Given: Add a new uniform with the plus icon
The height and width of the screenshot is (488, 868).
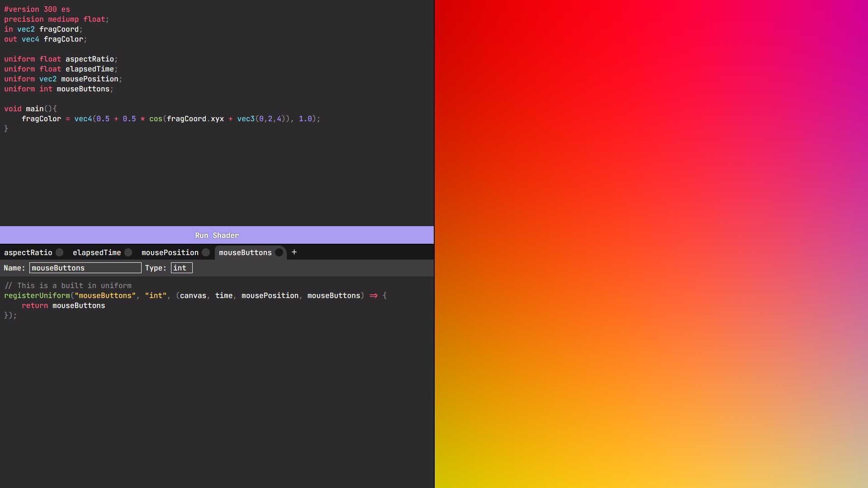Looking at the screenshot, I should pos(294,252).
